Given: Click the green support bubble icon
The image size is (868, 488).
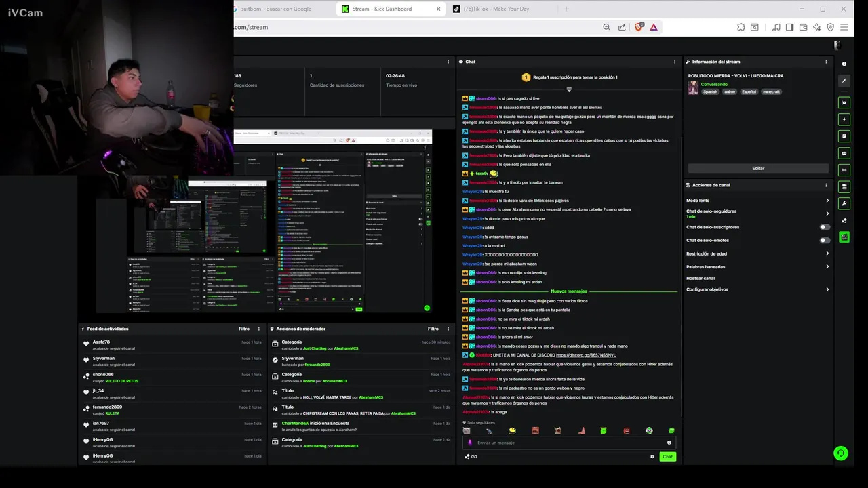Looking at the screenshot, I should [841, 453].
